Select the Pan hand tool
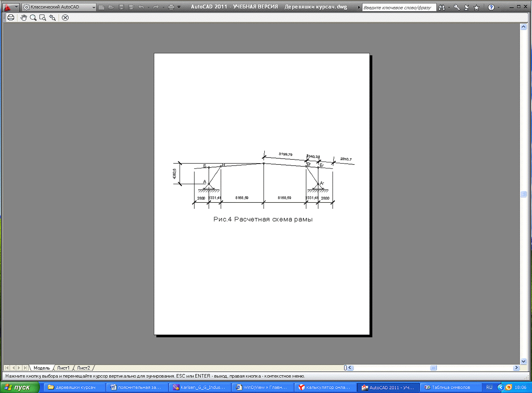Screen dimensions: 532x393 coord(23,17)
